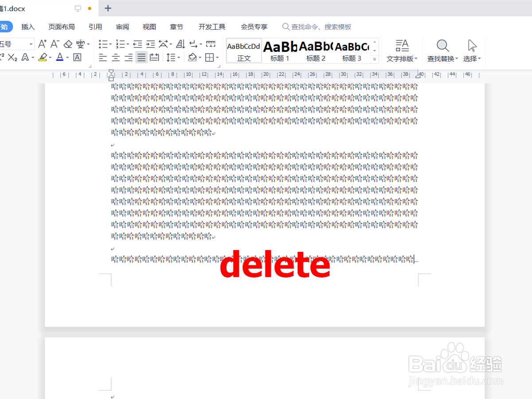Expand the line spacing dropdown arrow
The height and width of the screenshot is (399, 532).
(x=179, y=57)
